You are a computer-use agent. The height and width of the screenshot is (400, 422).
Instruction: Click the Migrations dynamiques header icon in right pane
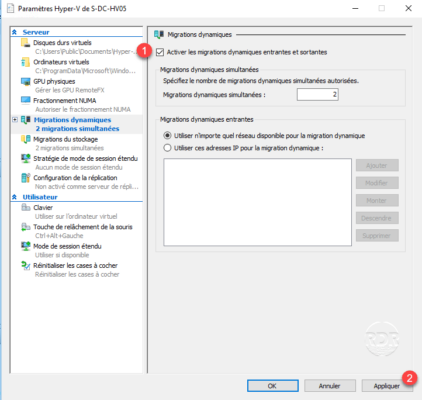[159, 34]
